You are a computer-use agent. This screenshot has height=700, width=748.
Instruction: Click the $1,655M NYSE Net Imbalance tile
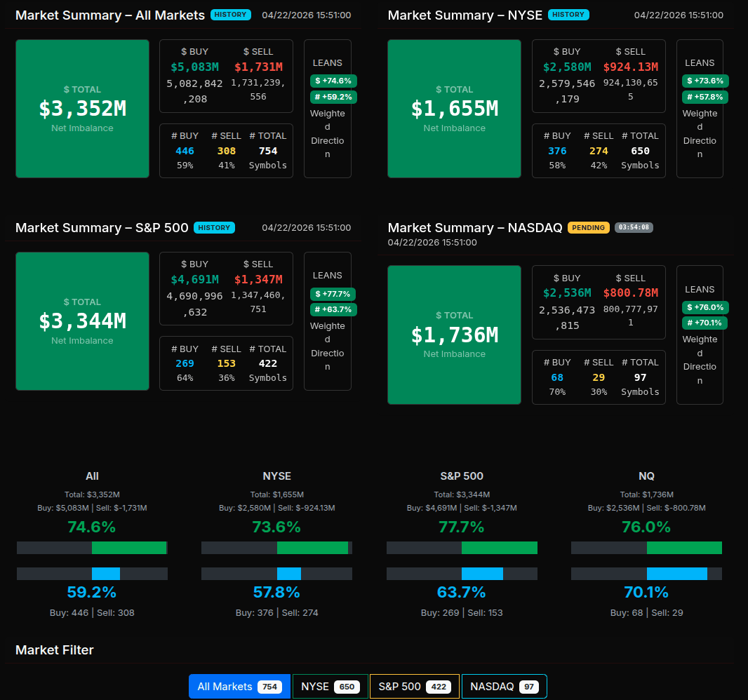point(454,109)
